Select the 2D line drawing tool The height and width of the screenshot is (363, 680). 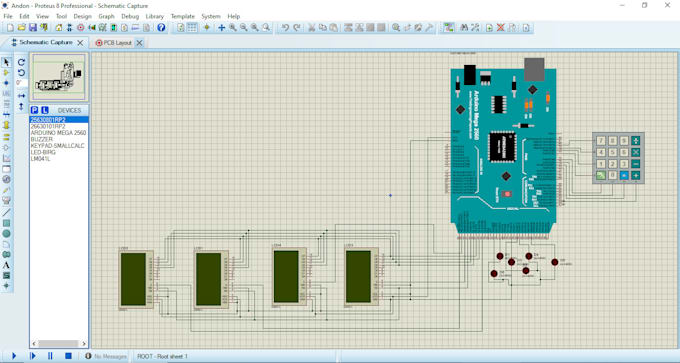pyautogui.click(x=7, y=213)
